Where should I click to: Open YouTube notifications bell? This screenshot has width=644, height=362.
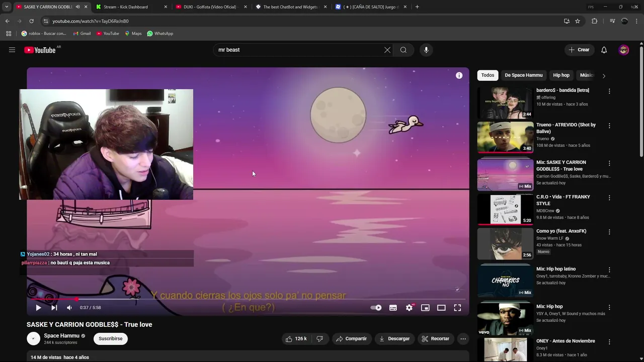point(604,50)
